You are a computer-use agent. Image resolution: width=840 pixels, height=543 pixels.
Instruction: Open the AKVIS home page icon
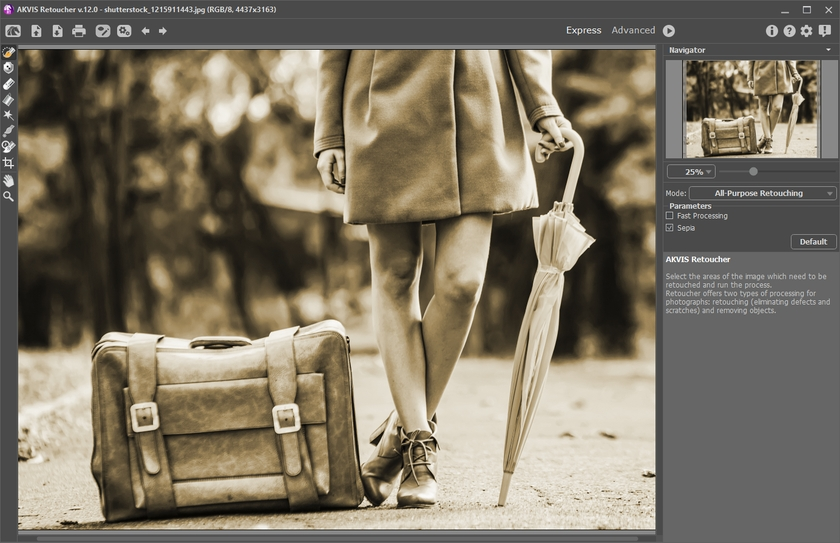(x=13, y=31)
